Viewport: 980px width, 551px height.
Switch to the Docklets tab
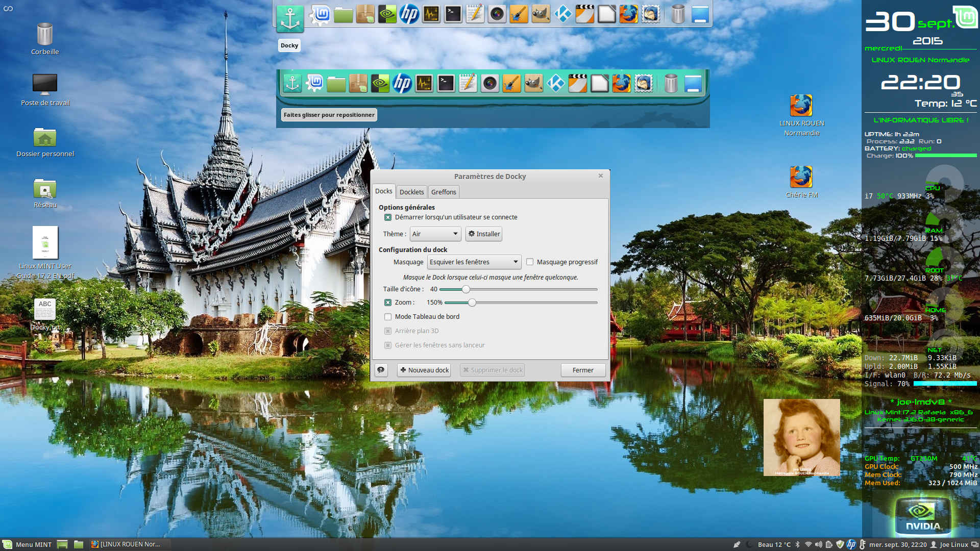411,192
